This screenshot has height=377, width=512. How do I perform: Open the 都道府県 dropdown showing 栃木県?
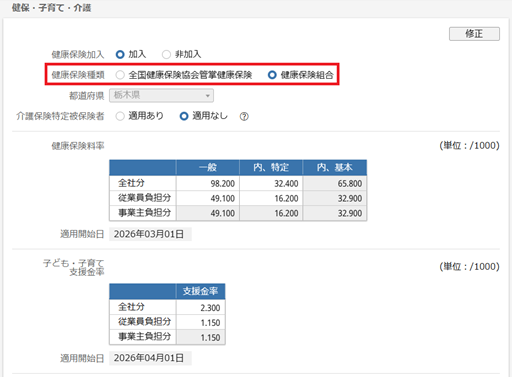(161, 95)
